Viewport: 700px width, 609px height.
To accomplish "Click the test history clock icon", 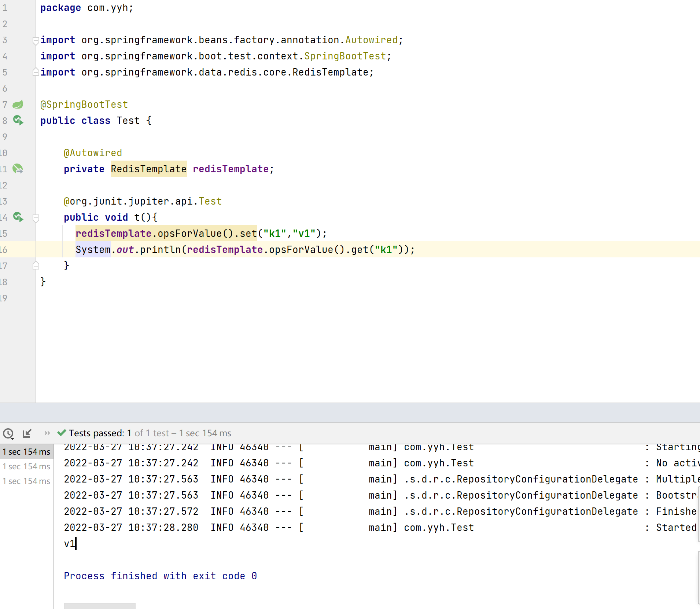I will pyautogui.click(x=8, y=434).
